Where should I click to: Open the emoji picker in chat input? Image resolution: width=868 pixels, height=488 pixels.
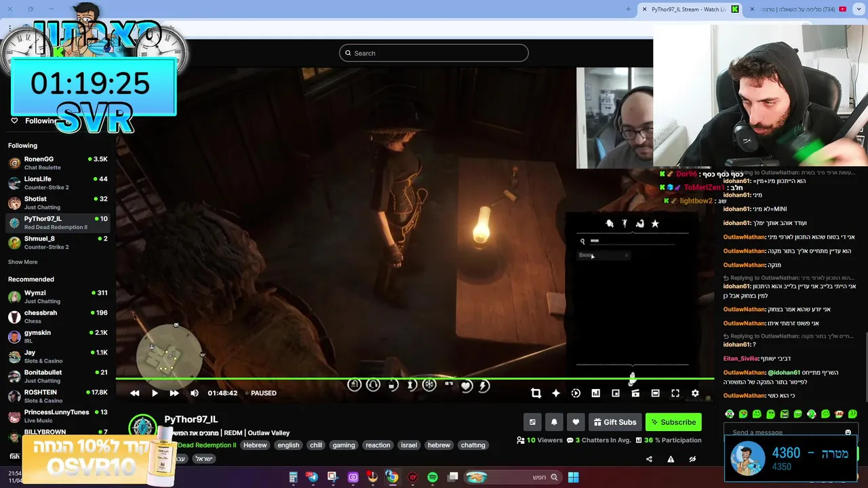[848, 432]
